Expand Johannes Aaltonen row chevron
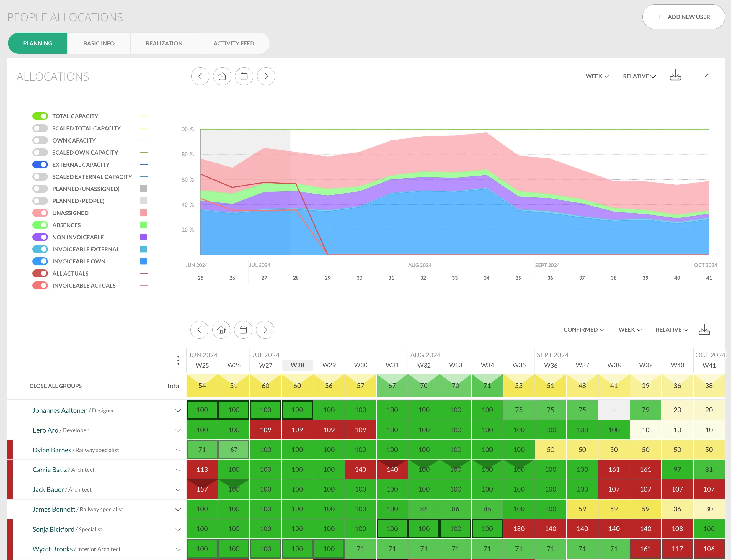Image resolution: width=731 pixels, height=560 pixels. coord(178,410)
